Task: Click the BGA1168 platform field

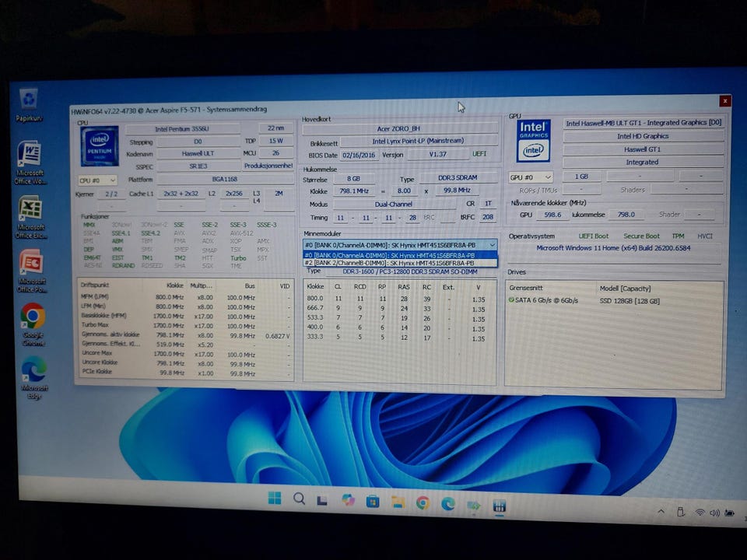Action: pyautogui.click(x=225, y=179)
